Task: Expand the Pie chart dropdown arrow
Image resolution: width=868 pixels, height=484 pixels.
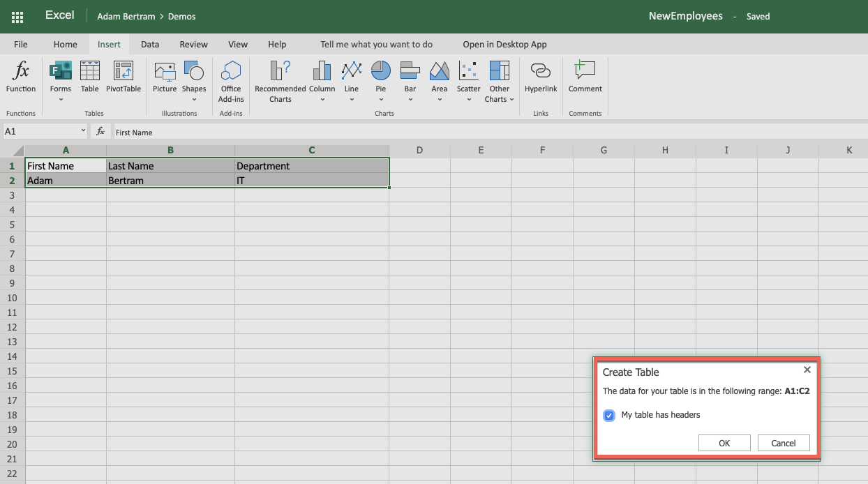Action: coord(381,100)
